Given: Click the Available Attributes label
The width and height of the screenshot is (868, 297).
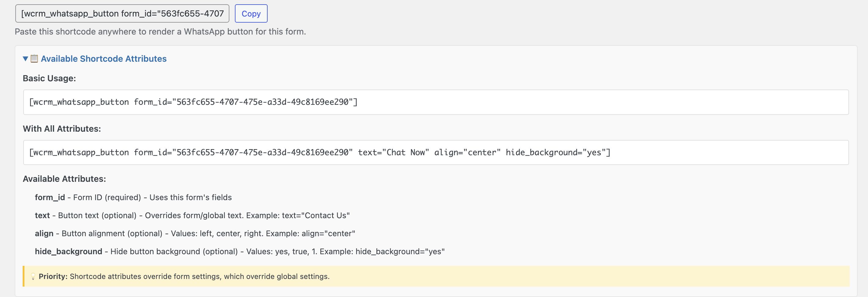Looking at the screenshot, I should [x=64, y=179].
